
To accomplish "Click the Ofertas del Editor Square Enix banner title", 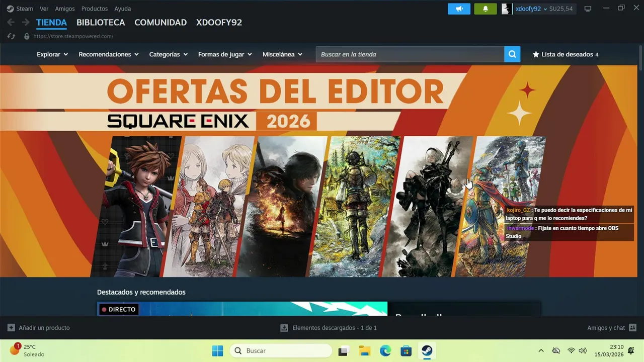I will pyautogui.click(x=275, y=92).
